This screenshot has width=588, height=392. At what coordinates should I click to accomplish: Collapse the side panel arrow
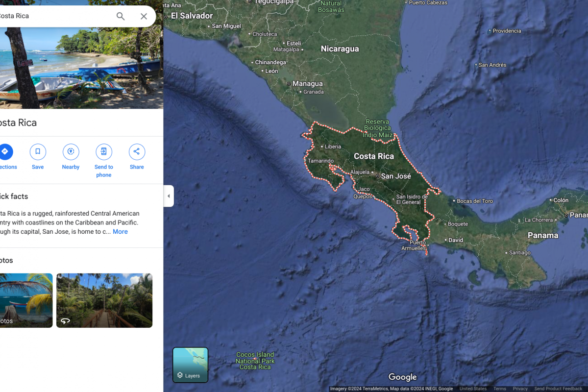(169, 196)
